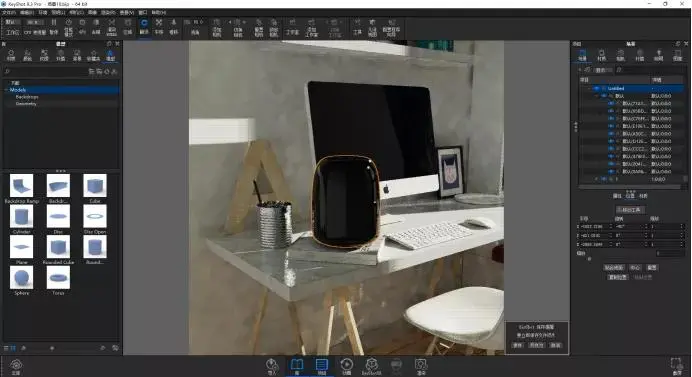Screen dimensions: 692x377
Task: Open the Animation icon in bottom toolbar
Action: point(346,366)
